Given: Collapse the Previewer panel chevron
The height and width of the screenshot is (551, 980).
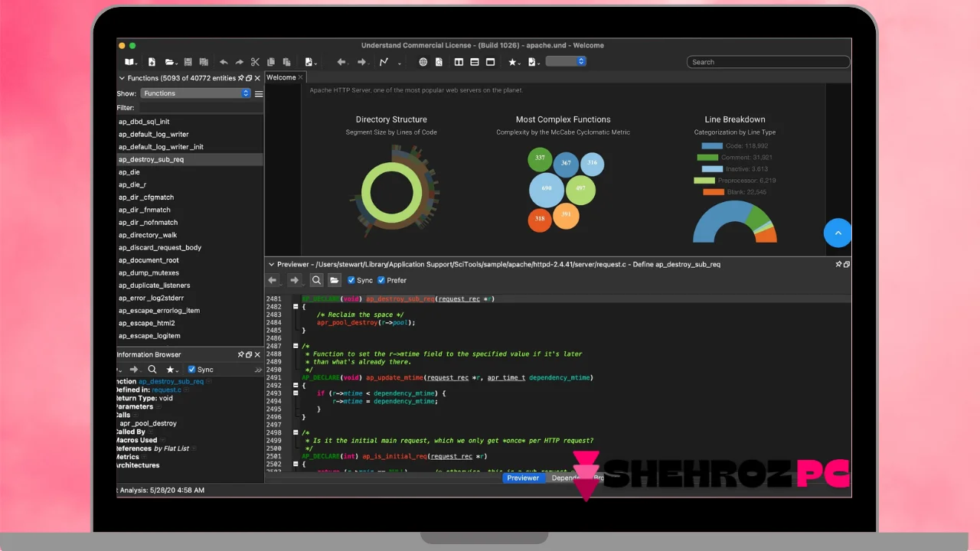Looking at the screenshot, I should coord(271,264).
